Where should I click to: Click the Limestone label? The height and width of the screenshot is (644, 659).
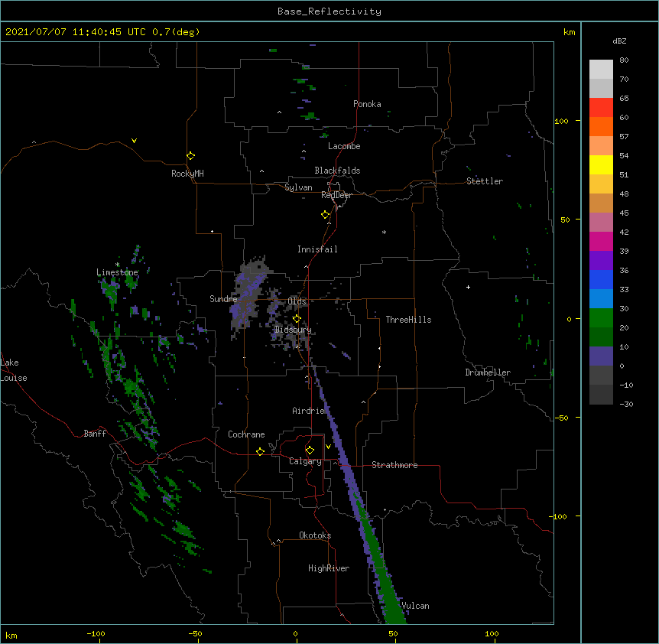click(117, 272)
